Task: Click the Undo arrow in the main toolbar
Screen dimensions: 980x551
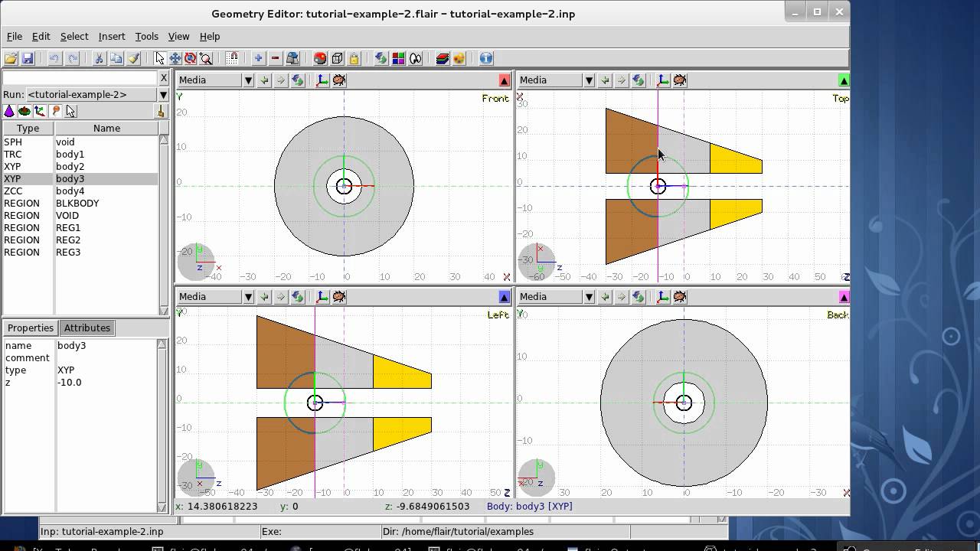Action: click(54, 58)
